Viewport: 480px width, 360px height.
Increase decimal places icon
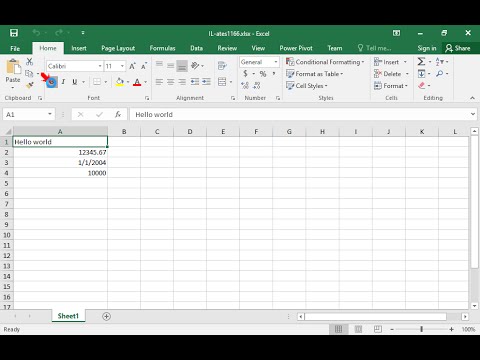[245, 86]
